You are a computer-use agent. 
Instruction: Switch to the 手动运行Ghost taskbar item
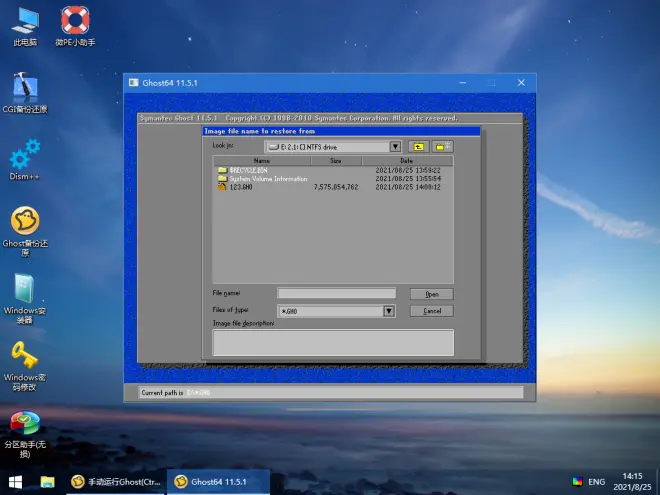(116, 482)
